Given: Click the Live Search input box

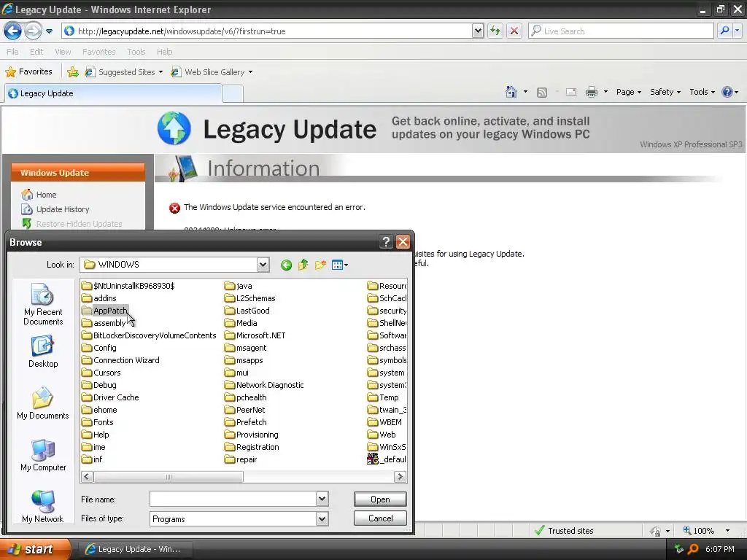Looking at the screenshot, I should click(x=621, y=31).
